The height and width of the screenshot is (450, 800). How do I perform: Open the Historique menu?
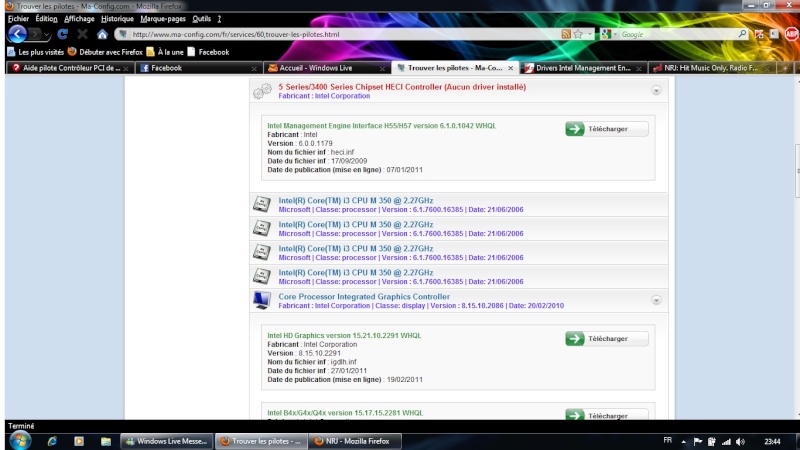tap(117, 19)
